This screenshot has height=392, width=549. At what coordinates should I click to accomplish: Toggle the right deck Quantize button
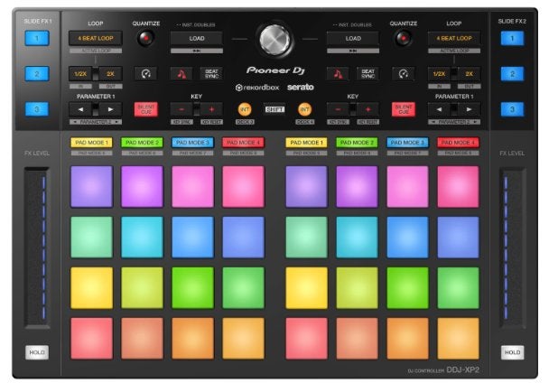click(x=403, y=38)
